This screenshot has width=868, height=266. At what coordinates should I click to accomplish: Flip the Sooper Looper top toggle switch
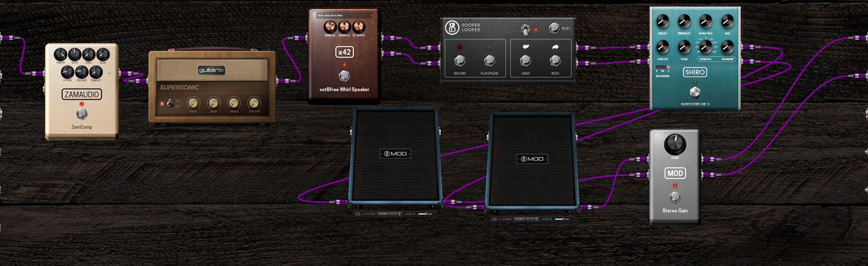(x=525, y=30)
